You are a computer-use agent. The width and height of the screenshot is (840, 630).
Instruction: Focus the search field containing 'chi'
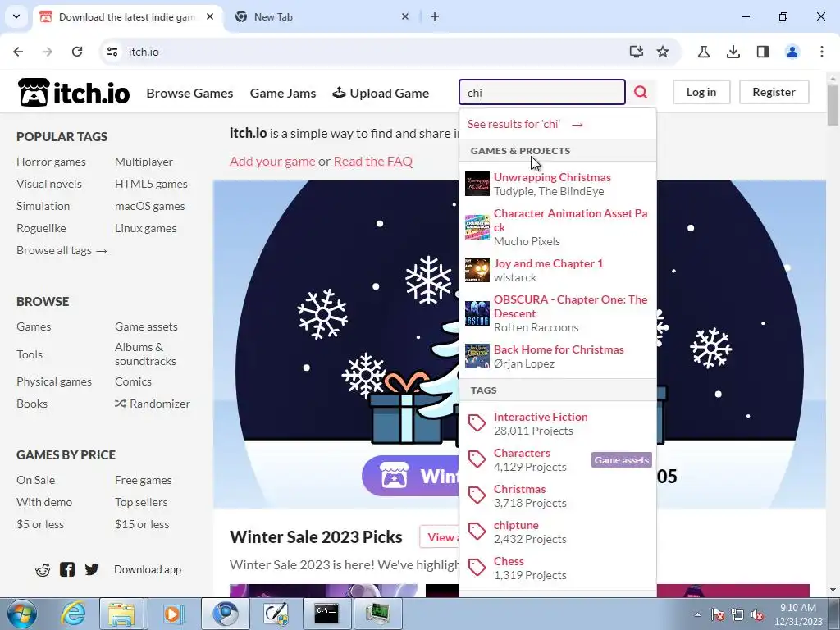point(541,92)
